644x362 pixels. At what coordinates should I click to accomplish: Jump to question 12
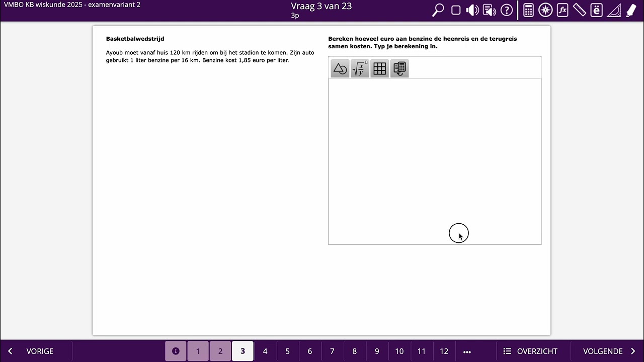click(444, 351)
